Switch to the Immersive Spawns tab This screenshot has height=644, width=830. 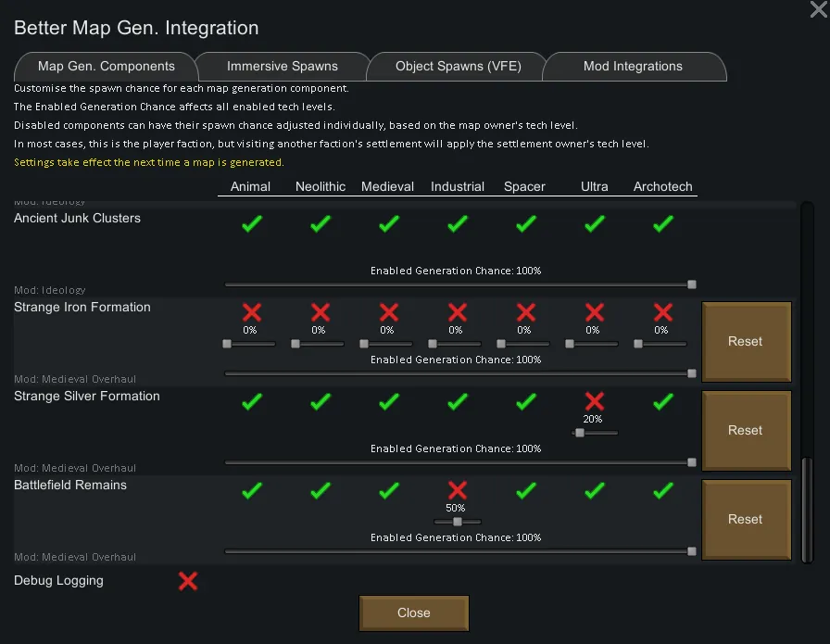pyautogui.click(x=283, y=67)
